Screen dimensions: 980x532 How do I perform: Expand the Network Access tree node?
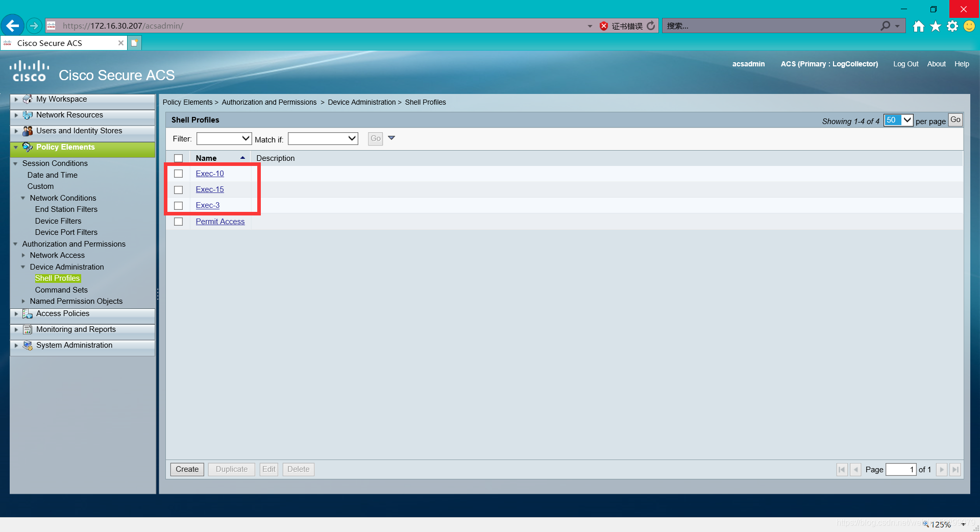coord(23,255)
